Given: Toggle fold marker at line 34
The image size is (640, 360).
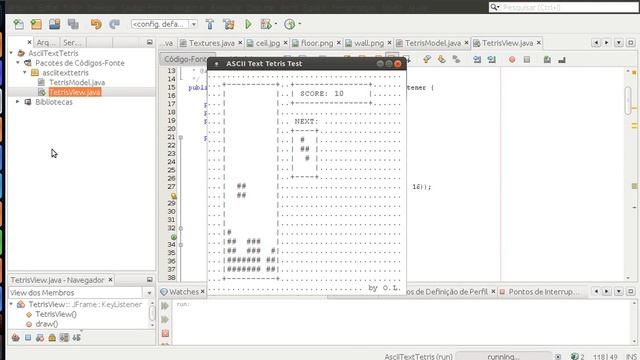Looking at the screenshot, I should [181, 245].
